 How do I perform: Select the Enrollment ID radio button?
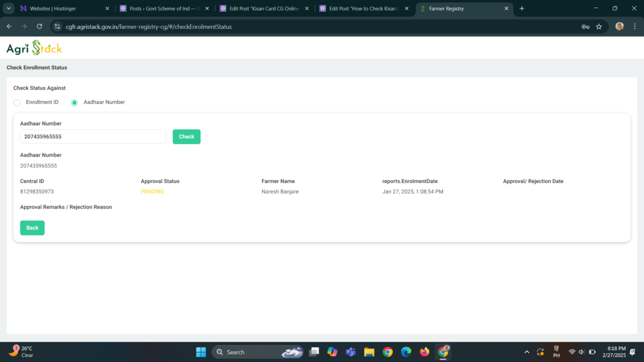click(x=17, y=102)
